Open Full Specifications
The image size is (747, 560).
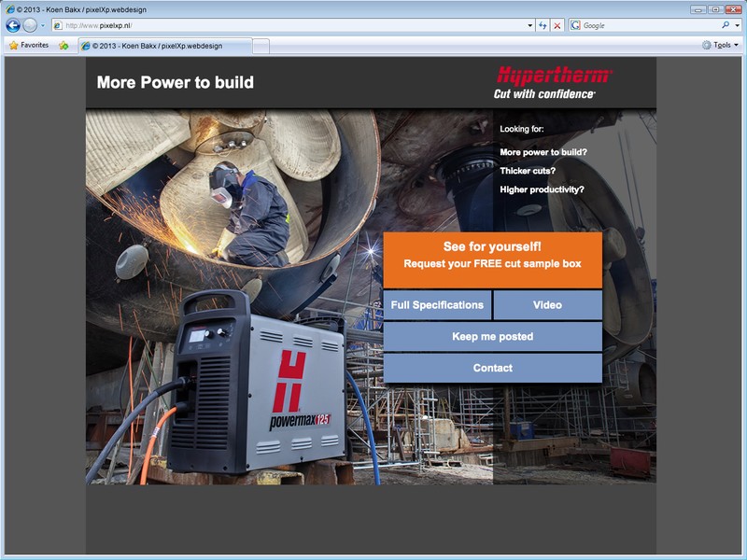(x=437, y=305)
